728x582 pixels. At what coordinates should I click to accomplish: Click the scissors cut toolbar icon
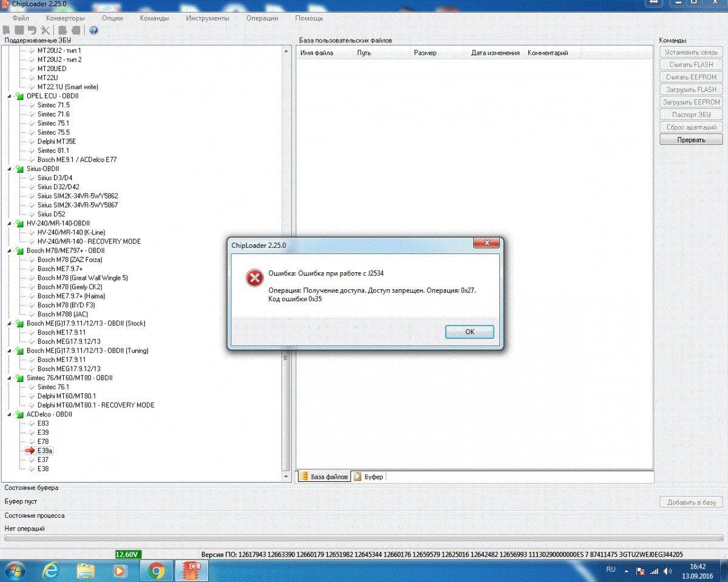[x=45, y=30]
